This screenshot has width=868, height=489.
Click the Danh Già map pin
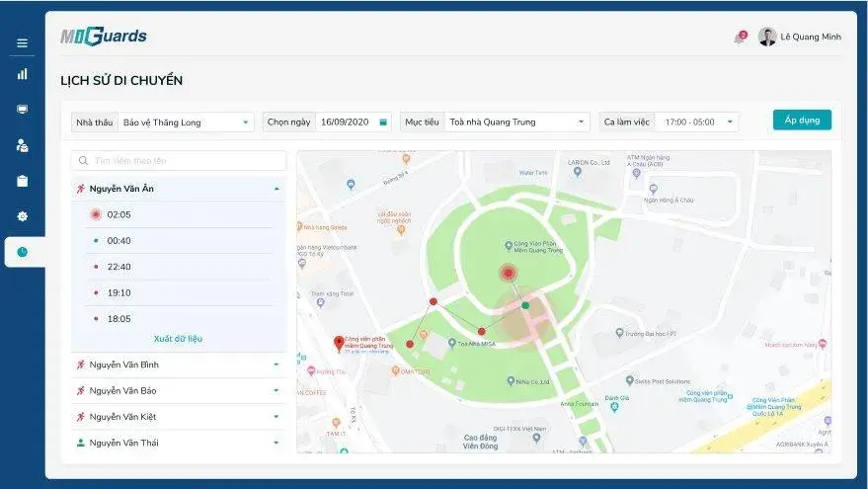(614, 407)
